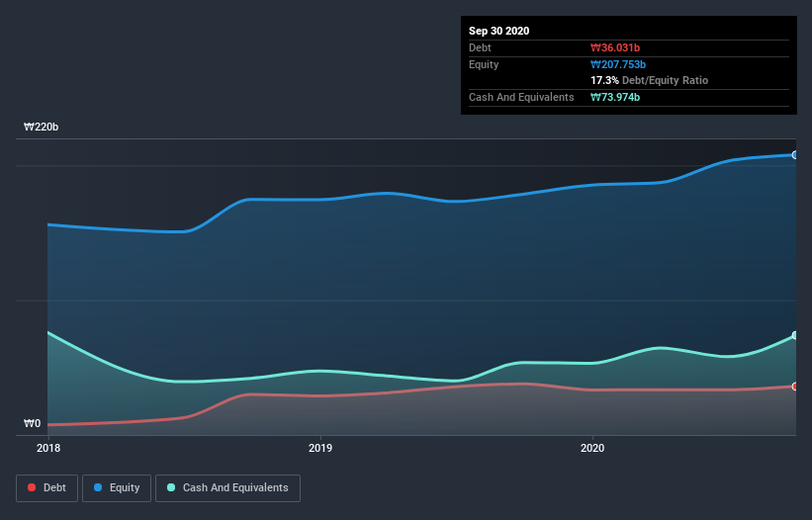Click the Equity label in tooltip
812x520 pixels.
point(484,64)
